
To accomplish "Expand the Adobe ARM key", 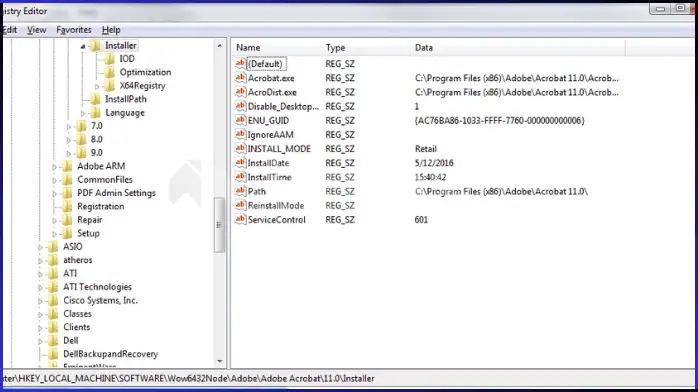I will 54,167.
